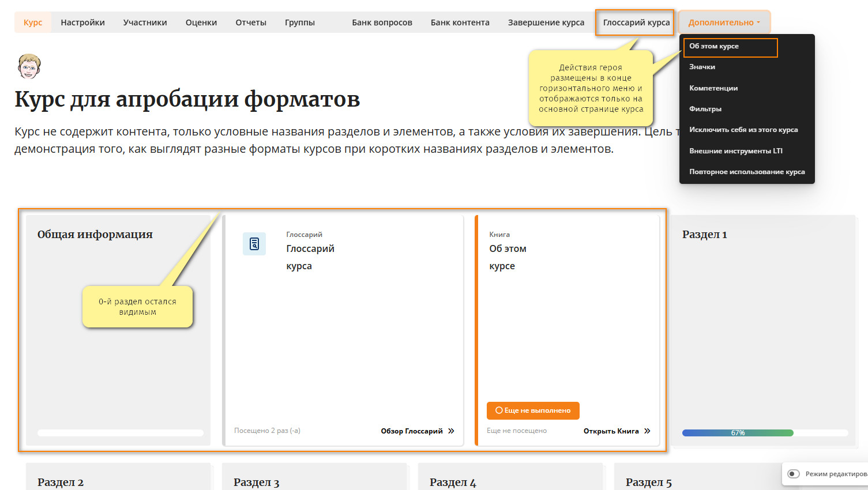Screen dimensions: 868x490
Task: Open Банк контента tab
Action: 460,22
